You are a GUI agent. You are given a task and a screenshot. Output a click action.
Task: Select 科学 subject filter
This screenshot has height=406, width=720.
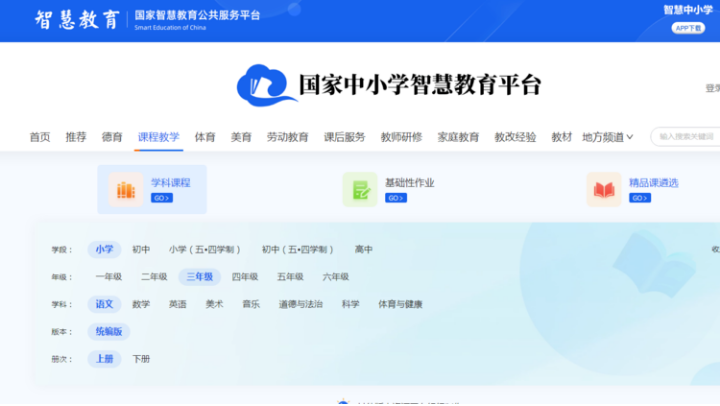tap(350, 304)
